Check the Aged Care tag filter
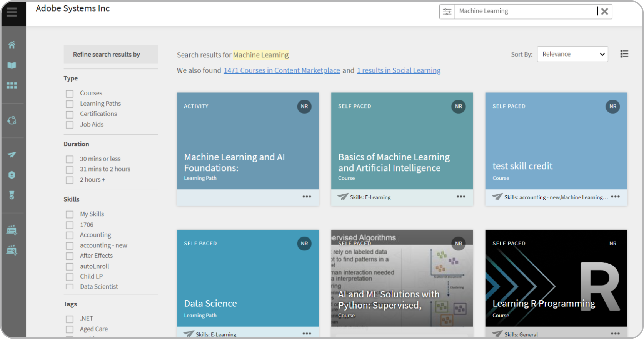Image resolution: width=644 pixels, height=339 pixels. (x=70, y=329)
